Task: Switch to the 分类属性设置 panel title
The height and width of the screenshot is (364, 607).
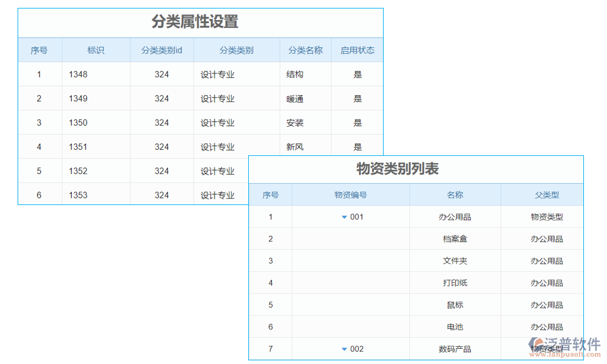Action: pyautogui.click(x=194, y=22)
